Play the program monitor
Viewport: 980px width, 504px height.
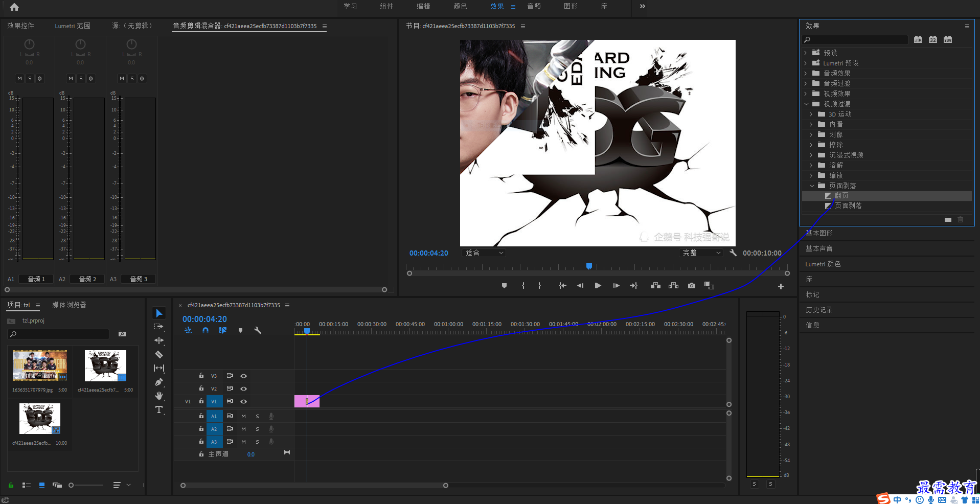[598, 286]
